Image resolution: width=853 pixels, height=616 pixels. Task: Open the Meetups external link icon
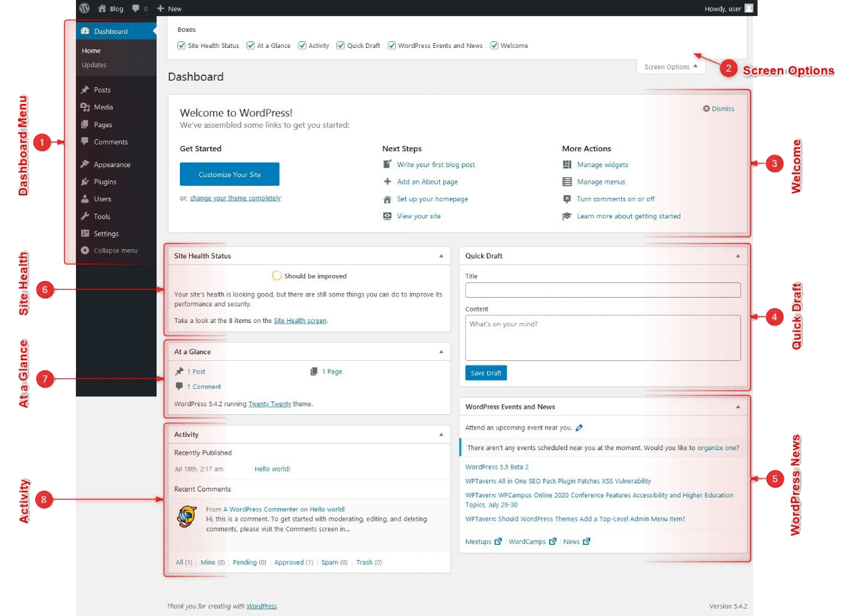click(x=498, y=541)
